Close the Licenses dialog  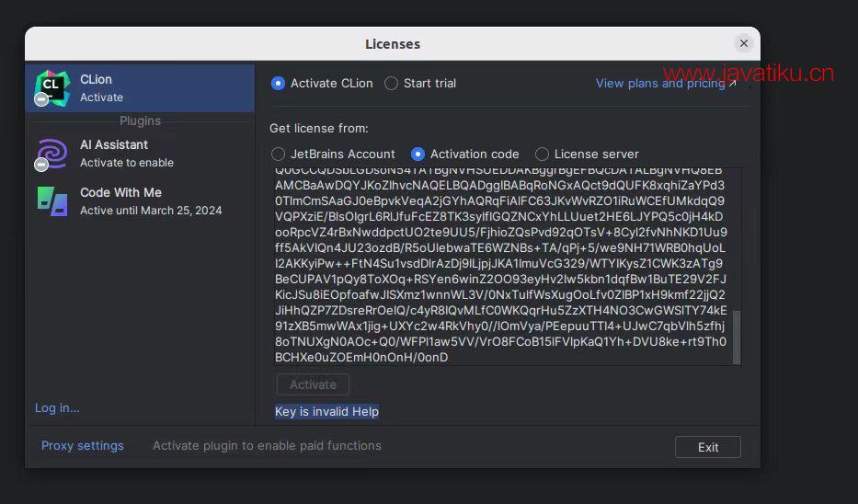744,43
